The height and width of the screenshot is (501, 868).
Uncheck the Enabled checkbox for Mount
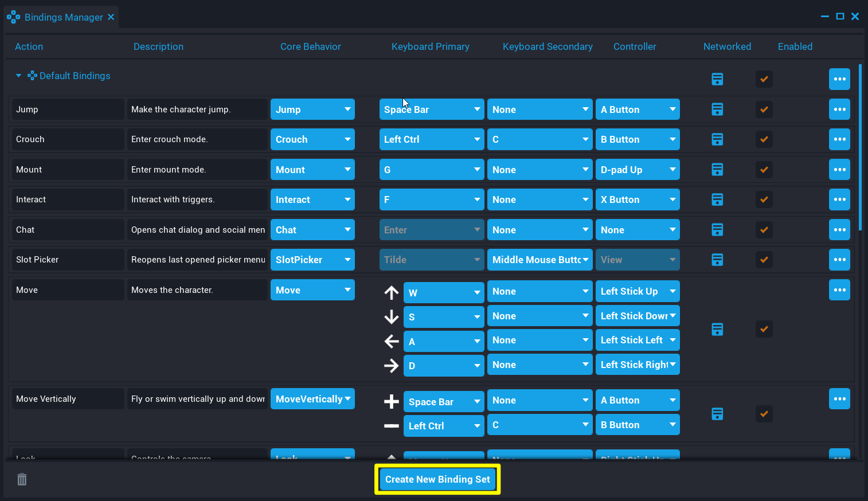(x=764, y=169)
